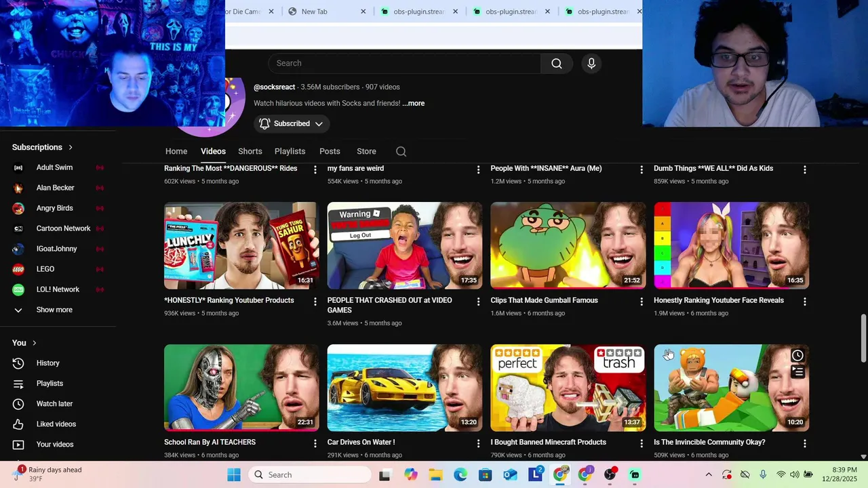This screenshot has height=488, width=868.
Task: Open I Bought Banned Minecraft Products title
Action: click(548, 442)
